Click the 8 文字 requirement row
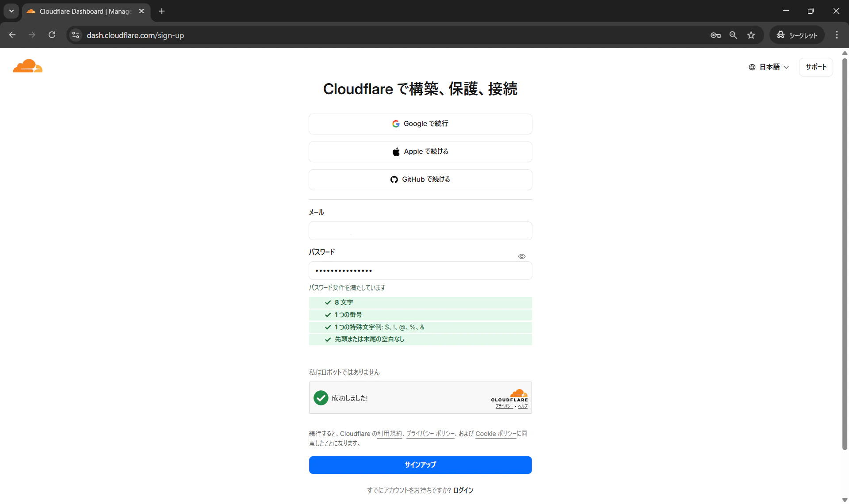 click(x=420, y=302)
